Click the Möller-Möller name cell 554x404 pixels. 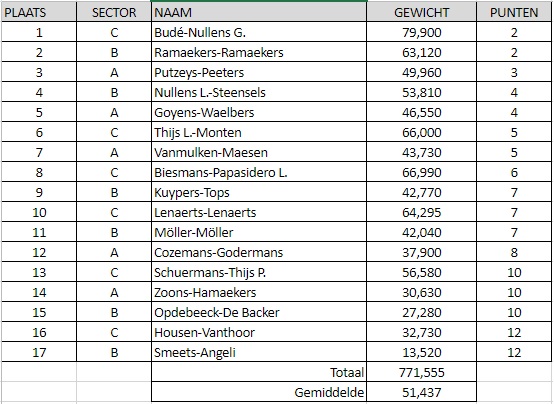[x=259, y=232]
